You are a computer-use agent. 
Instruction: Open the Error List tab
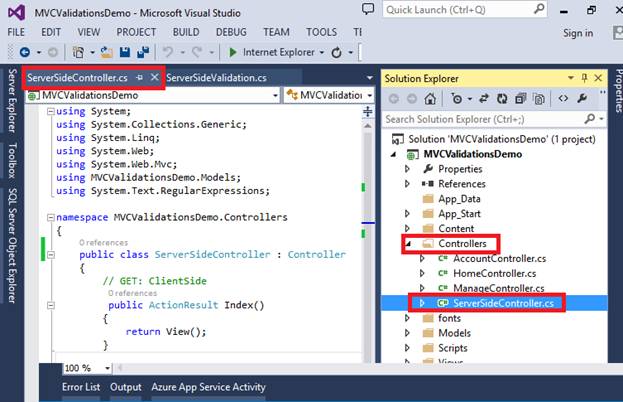(x=81, y=387)
